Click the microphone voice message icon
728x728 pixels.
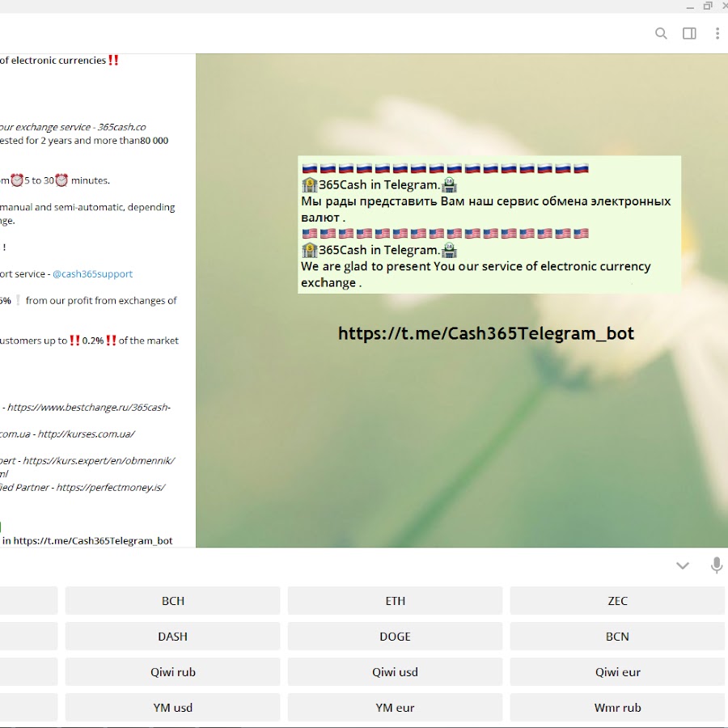pyautogui.click(x=716, y=565)
